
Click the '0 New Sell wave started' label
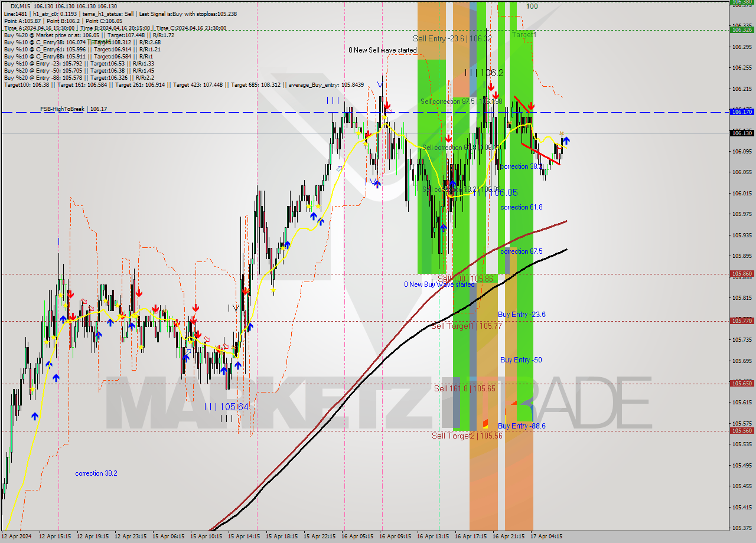click(x=382, y=50)
